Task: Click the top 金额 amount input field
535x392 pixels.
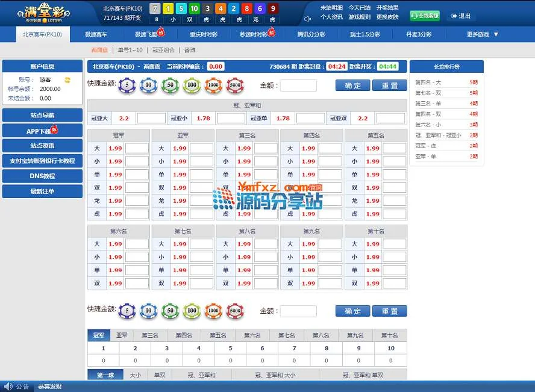Action: (298, 86)
